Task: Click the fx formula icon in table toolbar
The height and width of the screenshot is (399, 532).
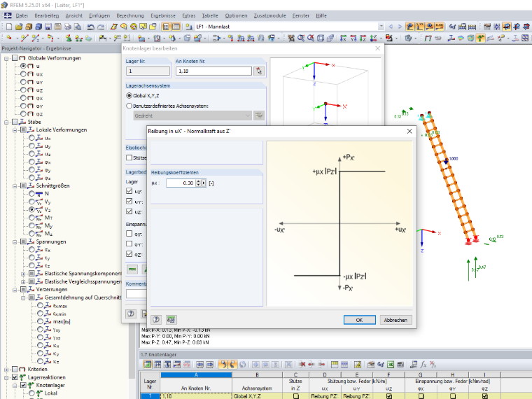Action: (423, 365)
